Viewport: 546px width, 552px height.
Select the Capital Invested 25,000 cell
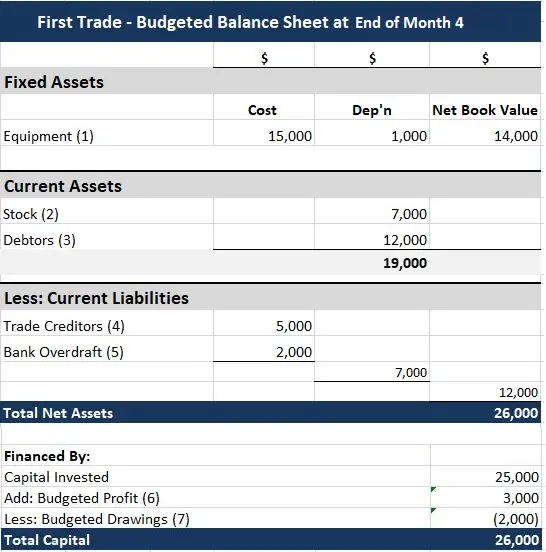click(x=485, y=477)
